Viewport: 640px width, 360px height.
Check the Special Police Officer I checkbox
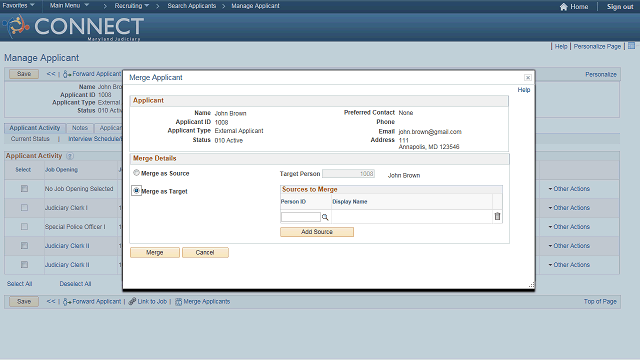24,227
